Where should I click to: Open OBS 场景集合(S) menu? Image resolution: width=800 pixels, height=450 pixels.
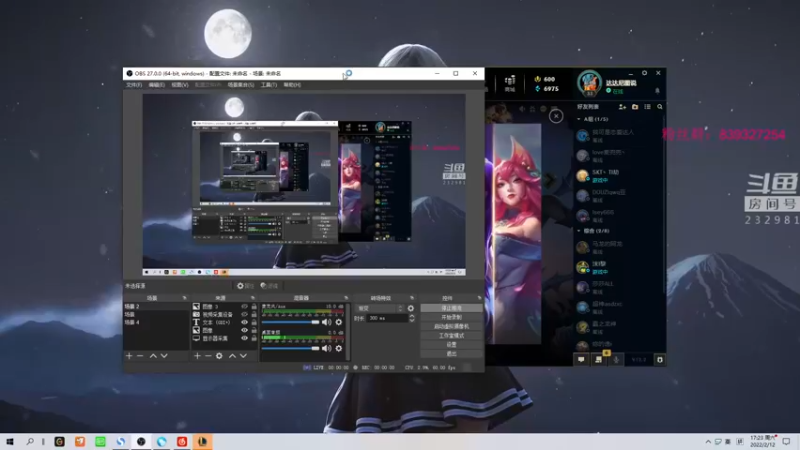pyautogui.click(x=241, y=85)
